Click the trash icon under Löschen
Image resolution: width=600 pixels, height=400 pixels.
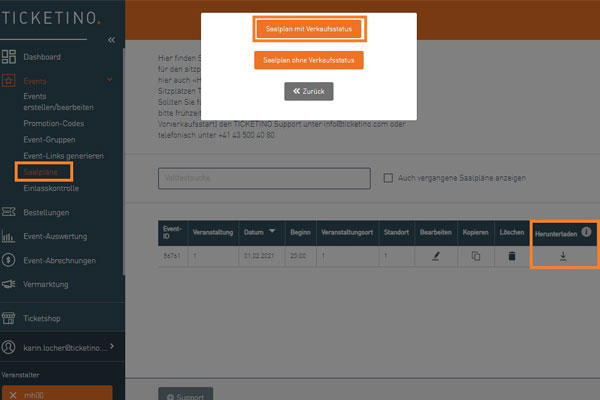512,256
